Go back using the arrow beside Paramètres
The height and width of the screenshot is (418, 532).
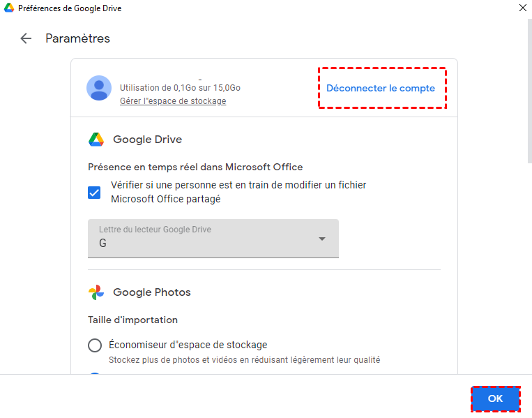26,38
